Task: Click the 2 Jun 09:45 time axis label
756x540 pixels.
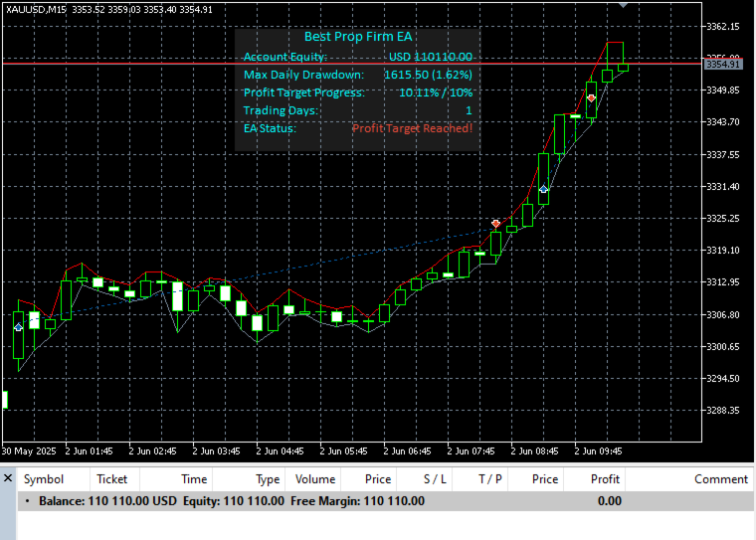Action: (x=598, y=451)
